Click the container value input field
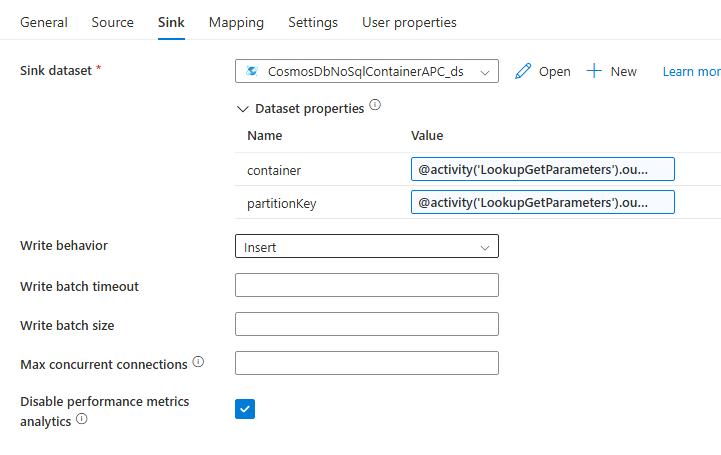This screenshot has width=721, height=455. pyautogui.click(x=542, y=170)
